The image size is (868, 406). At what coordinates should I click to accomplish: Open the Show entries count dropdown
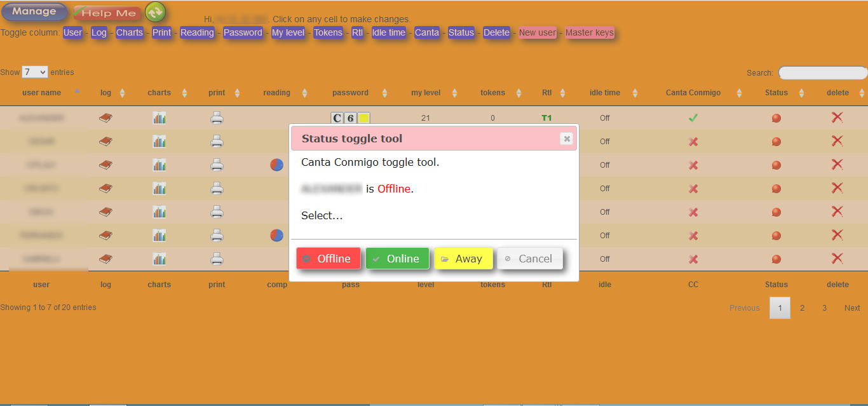click(34, 72)
